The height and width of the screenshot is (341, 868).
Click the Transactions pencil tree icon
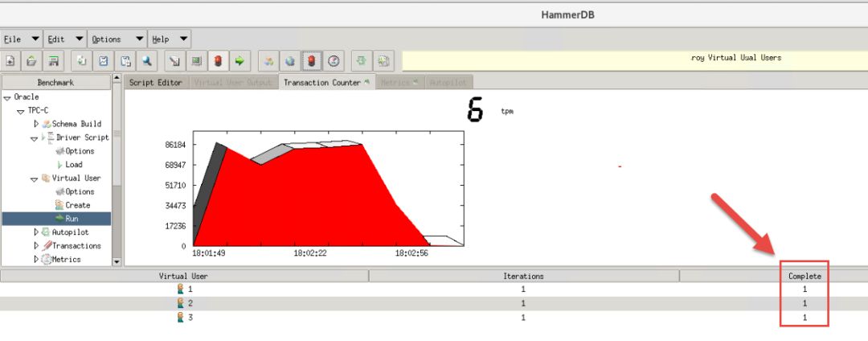click(47, 246)
